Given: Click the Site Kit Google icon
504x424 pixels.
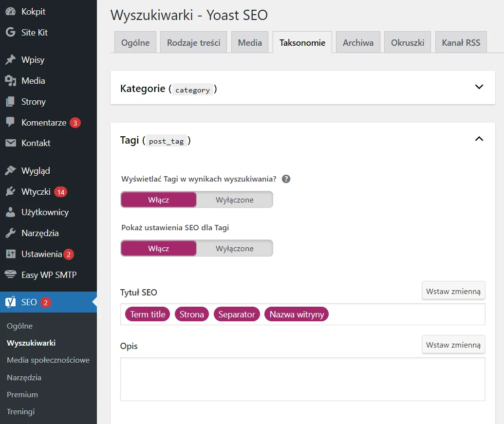Looking at the screenshot, I should [x=11, y=32].
